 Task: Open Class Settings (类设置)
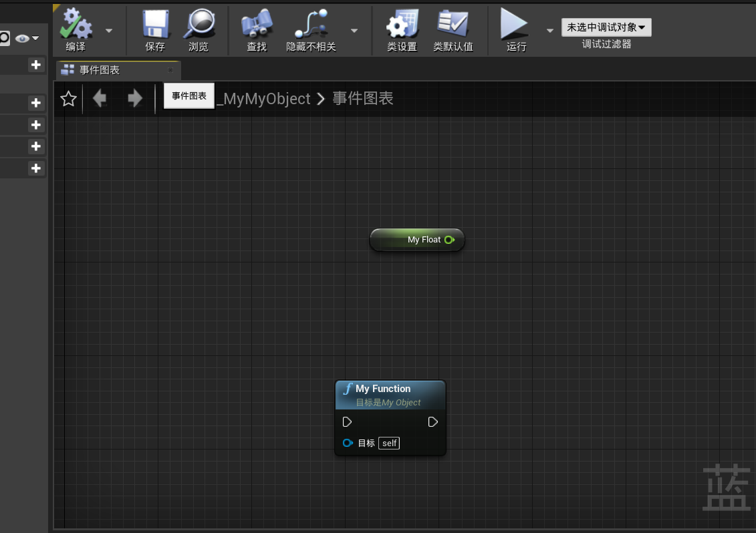(401, 30)
